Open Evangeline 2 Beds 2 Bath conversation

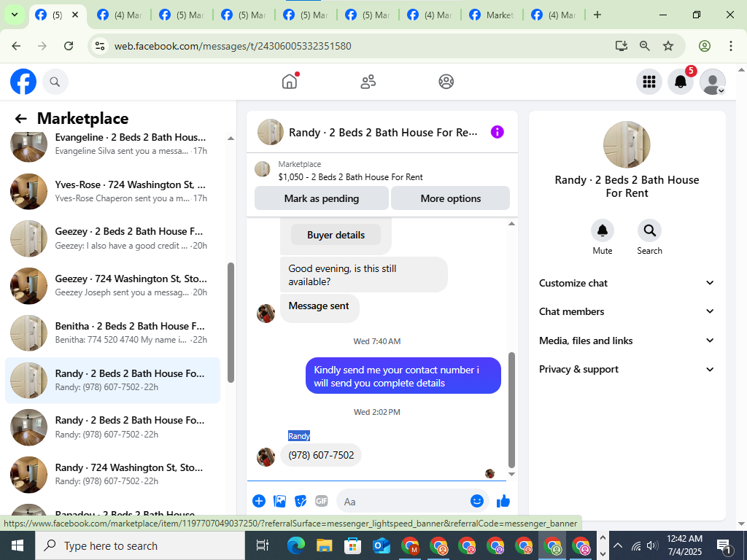click(113, 144)
